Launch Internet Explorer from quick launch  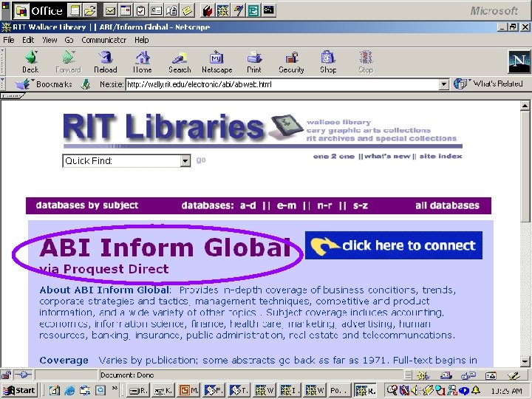coord(69,390)
